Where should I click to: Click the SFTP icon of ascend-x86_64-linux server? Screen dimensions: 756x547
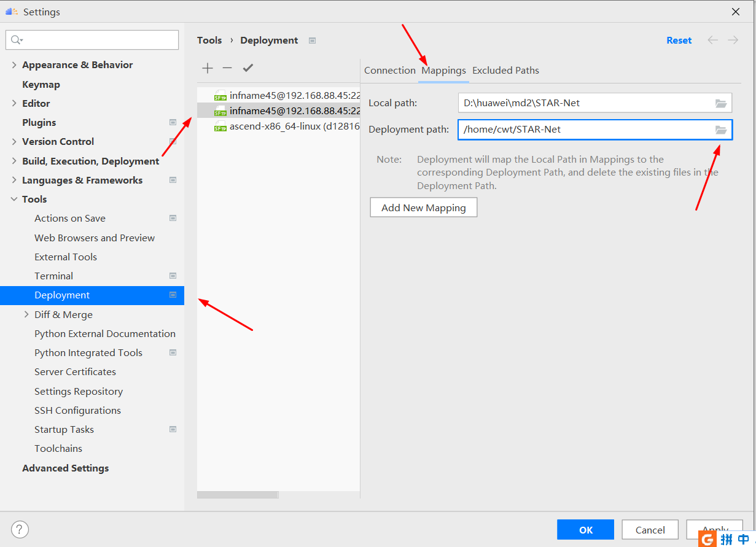coord(220,128)
